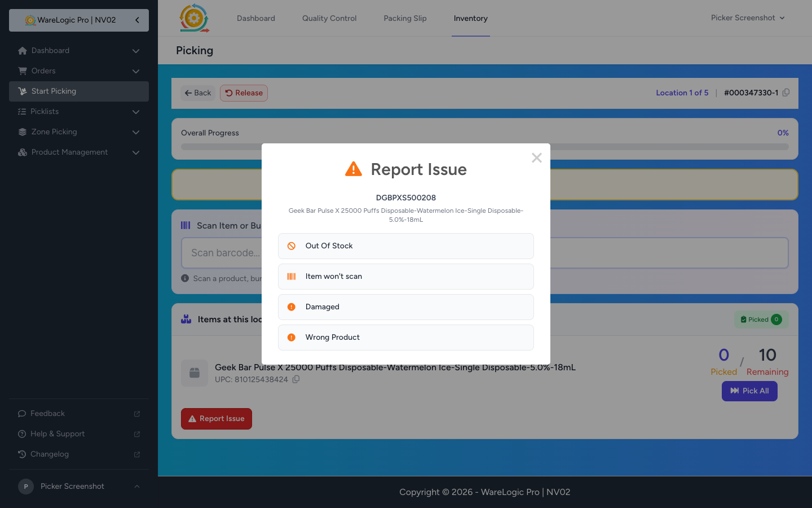This screenshot has width=812, height=508.
Task: Click the Changelog history icon
Action: tap(21, 454)
